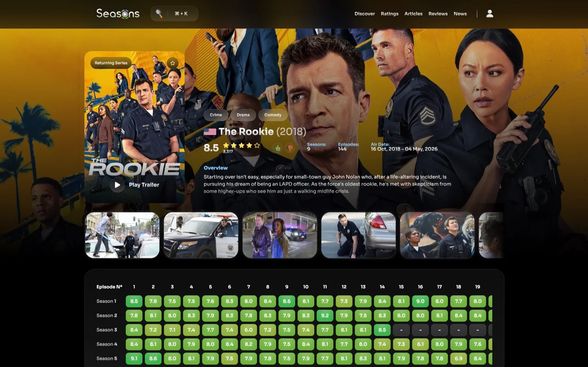
Task: Open the officer kneeling by car thumbnail
Action: (x=359, y=235)
